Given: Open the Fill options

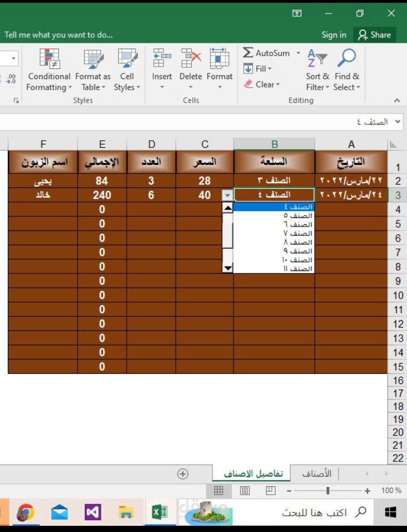Looking at the screenshot, I should [258, 68].
